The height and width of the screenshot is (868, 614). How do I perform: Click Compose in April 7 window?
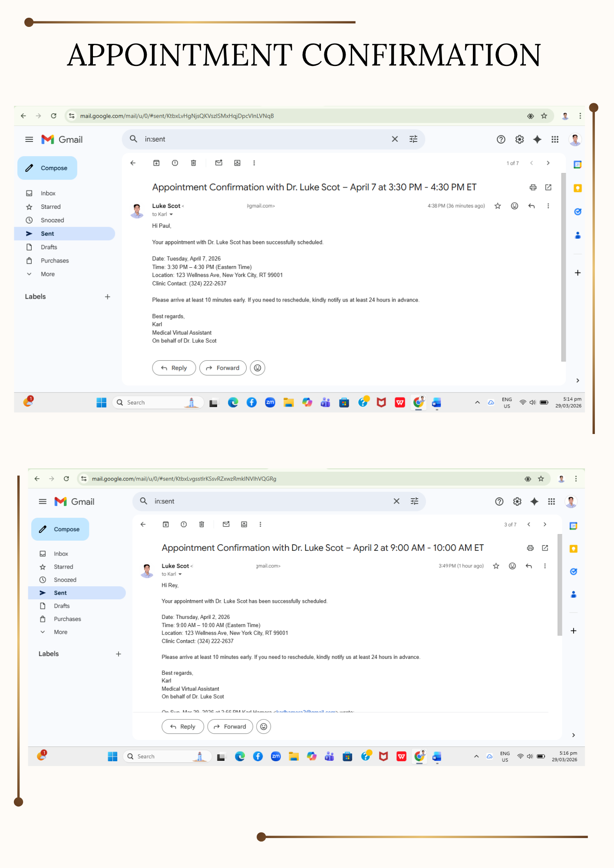47,168
